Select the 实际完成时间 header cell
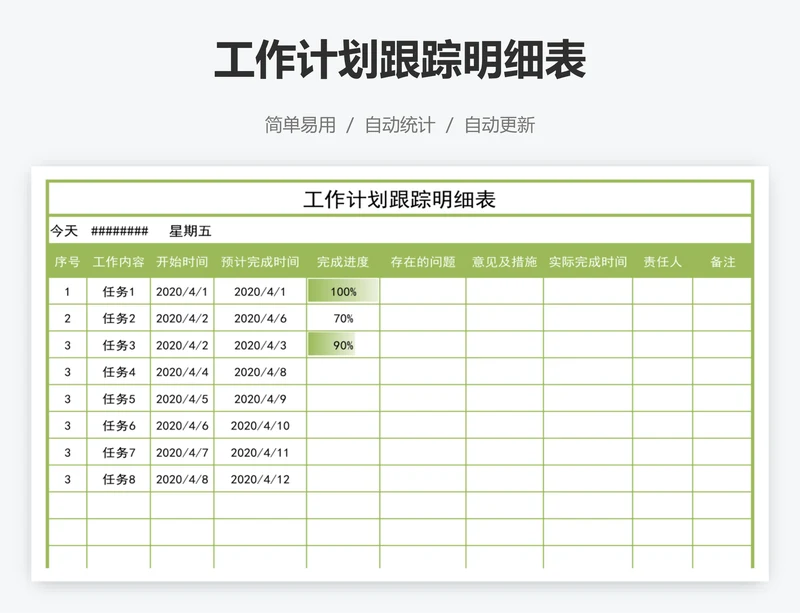The image size is (800, 613). point(588,262)
